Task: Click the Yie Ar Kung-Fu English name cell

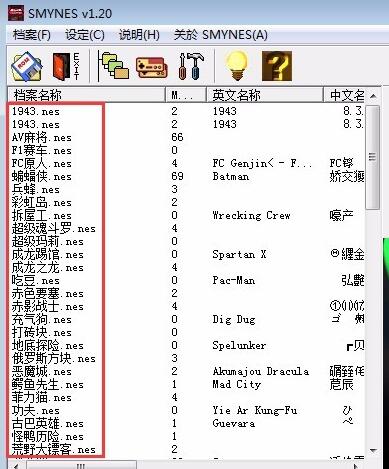Action: coord(255,410)
